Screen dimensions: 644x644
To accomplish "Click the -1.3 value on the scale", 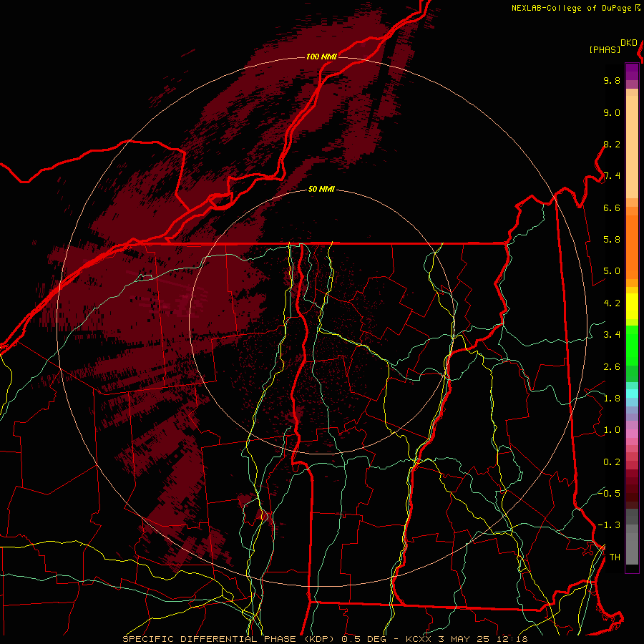I will 609,526.
